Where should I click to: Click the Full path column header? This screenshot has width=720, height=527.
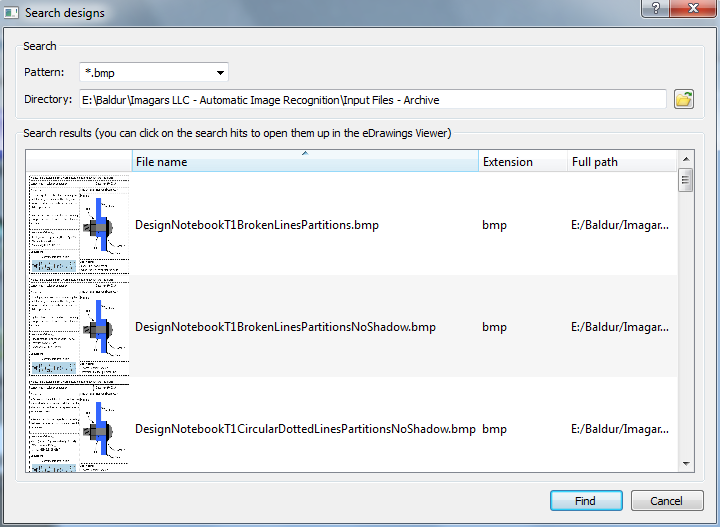(620, 162)
